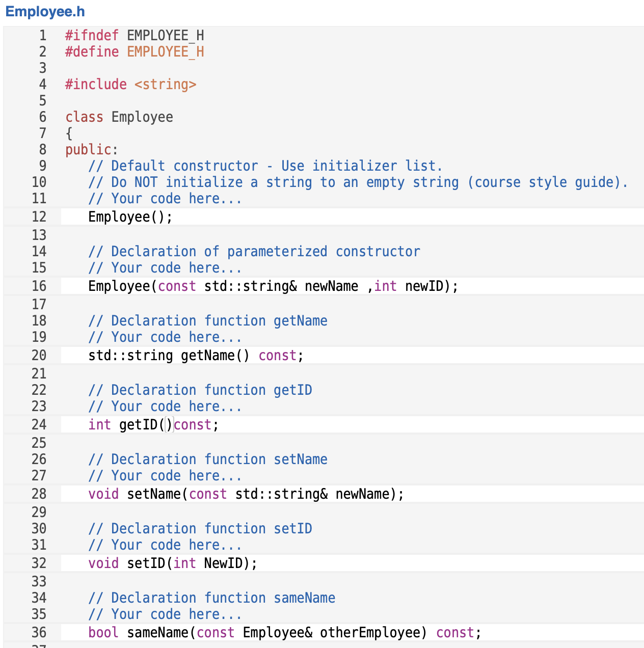Click the #define EMPLOYEE_H directive
The height and width of the screenshot is (648, 644).
click(x=134, y=51)
